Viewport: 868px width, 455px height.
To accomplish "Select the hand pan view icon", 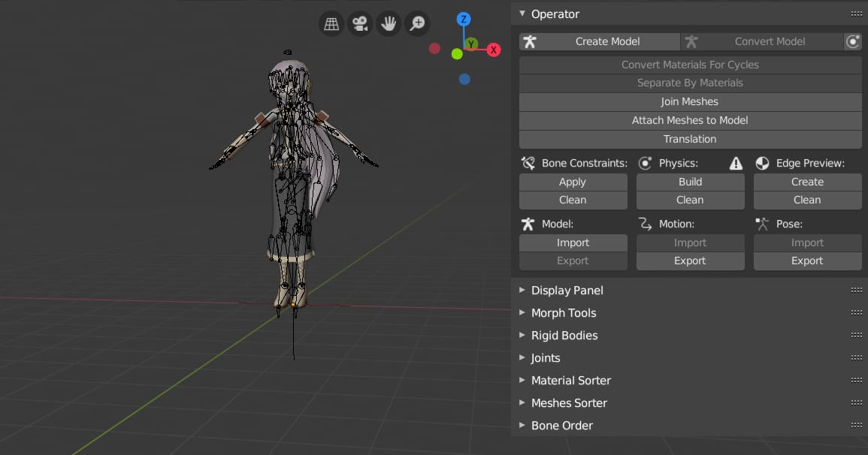I will [x=389, y=24].
